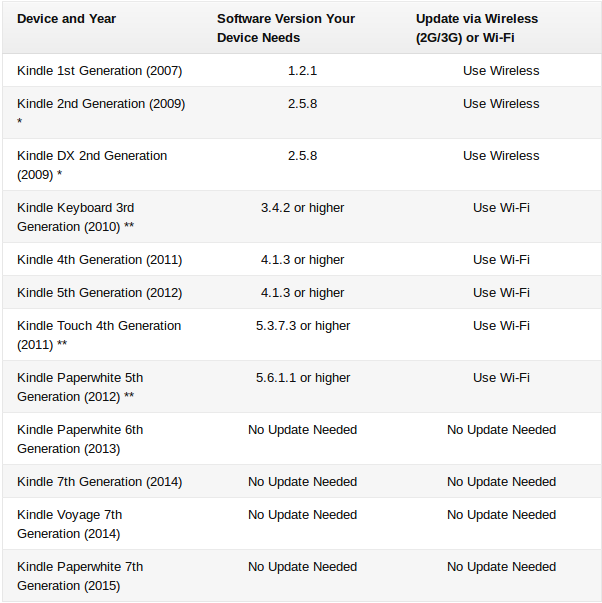Image resolution: width=602 pixels, height=603 pixels.
Task: Select the Kindle Paperwhite 6th Generation cell
Action: click(x=80, y=439)
